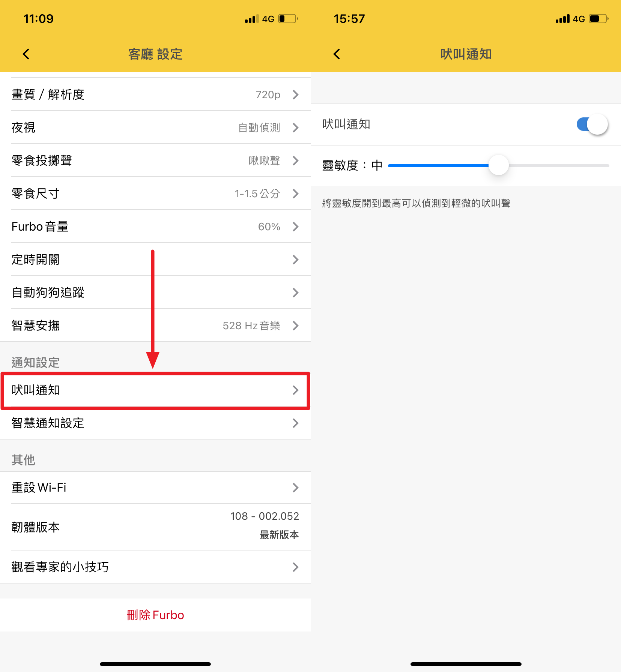Expand the 吠叫通知 row chevron
The image size is (621, 672).
coord(296,390)
